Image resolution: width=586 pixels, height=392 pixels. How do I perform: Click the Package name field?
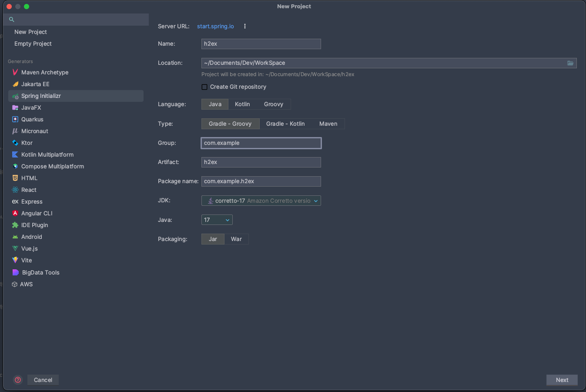(261, 181)
